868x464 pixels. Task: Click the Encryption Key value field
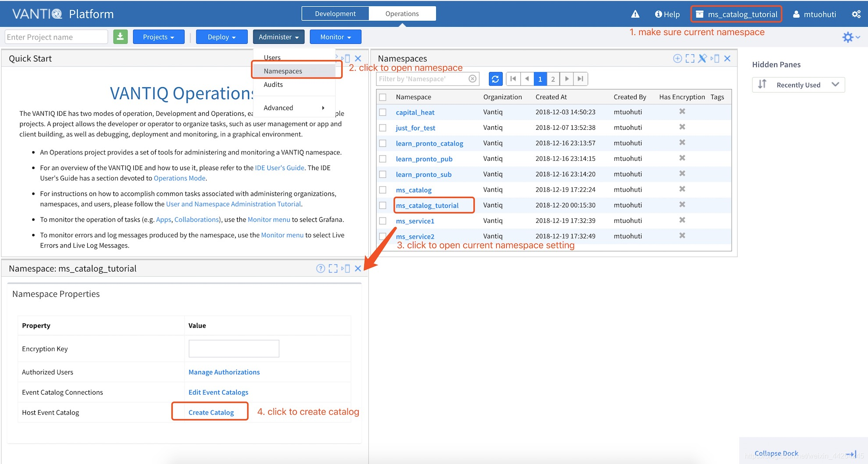(x=234, y=349)
